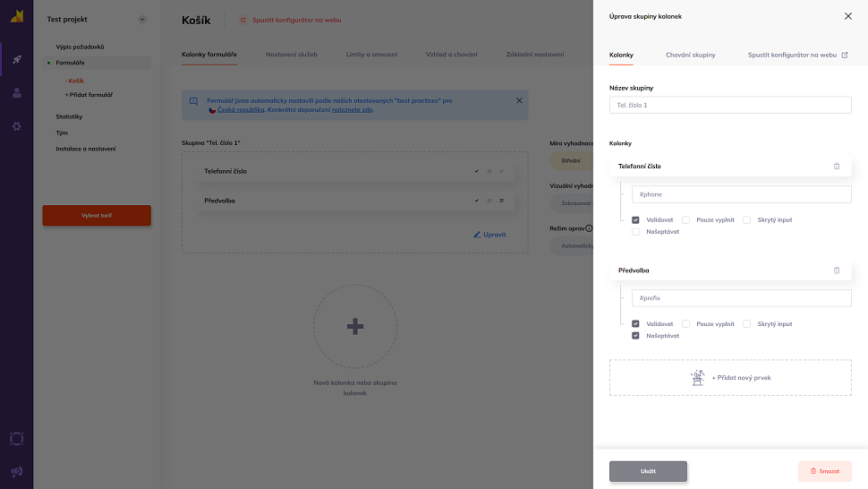Delete the Předvolba column via trash icon
Viewport: 868px width, 489px height.
[837, 270]
